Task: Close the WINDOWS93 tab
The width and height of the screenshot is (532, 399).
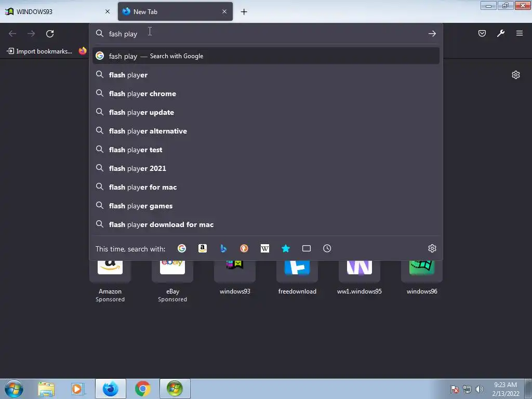Action: pyautogui.click(x=108, y=11)
